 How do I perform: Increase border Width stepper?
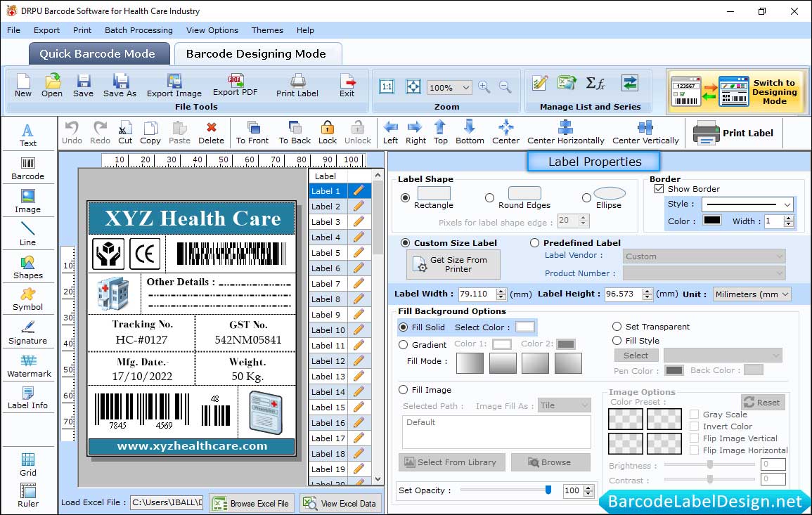click(x=789, y=219)
